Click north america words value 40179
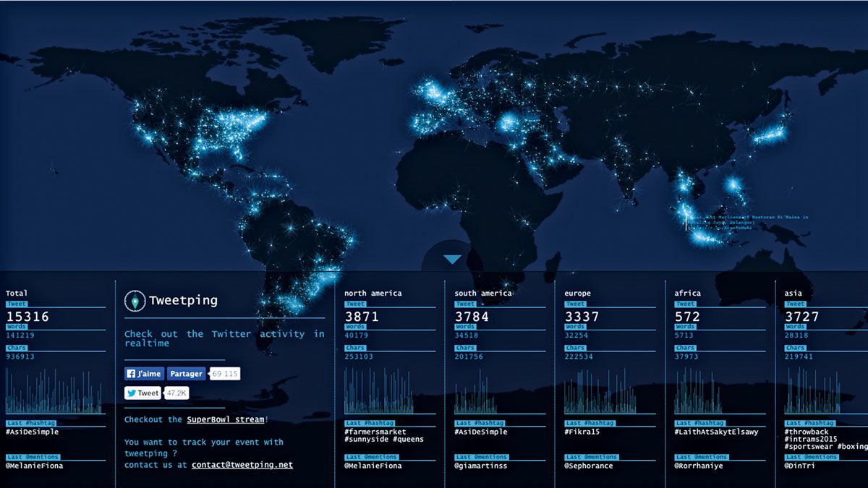 click(357, 335)
